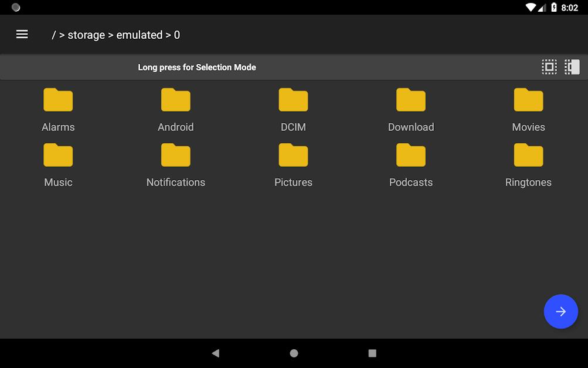Open the Music folder
Screen dimensions: 588x368
coord(58,166)
